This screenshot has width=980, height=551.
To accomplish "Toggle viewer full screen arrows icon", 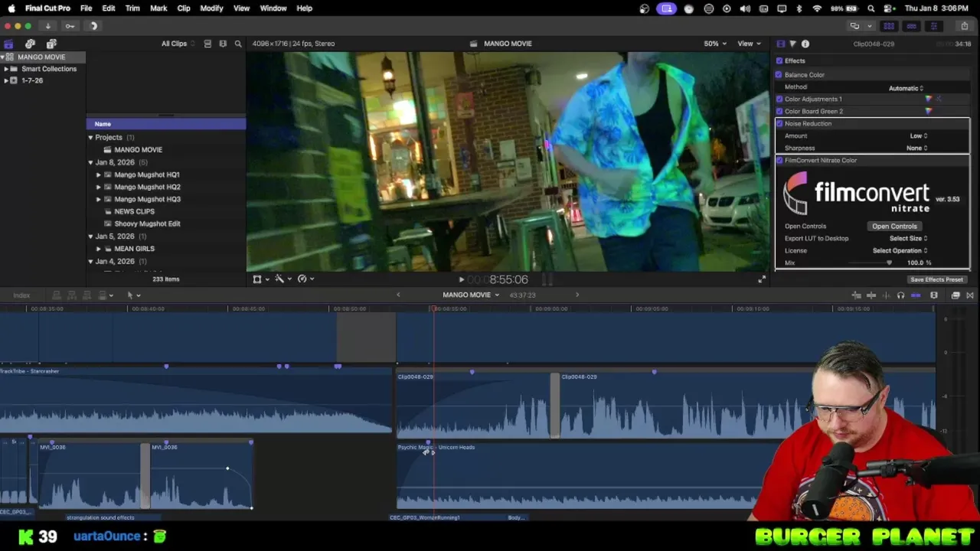I will (761, 279).
